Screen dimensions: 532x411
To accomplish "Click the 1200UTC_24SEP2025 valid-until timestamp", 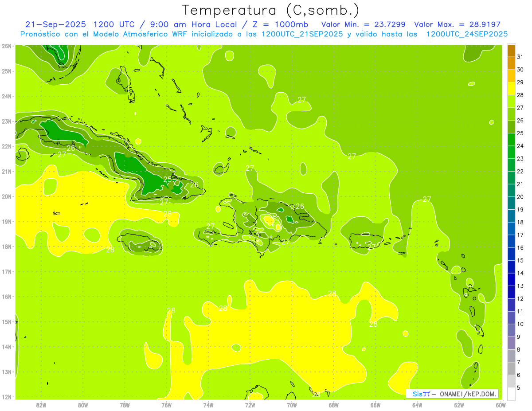I will tap(467, 34).
